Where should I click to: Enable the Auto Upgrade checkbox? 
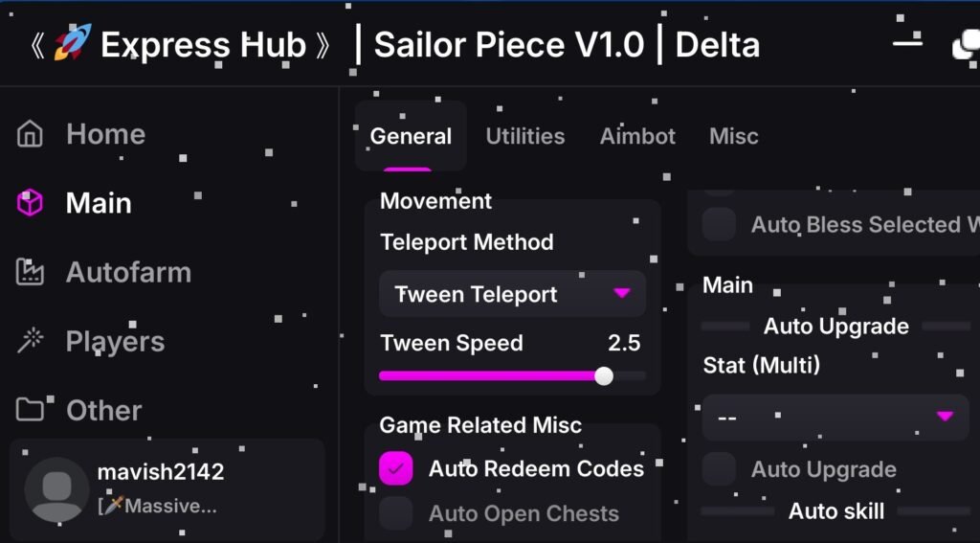[720, 469]
